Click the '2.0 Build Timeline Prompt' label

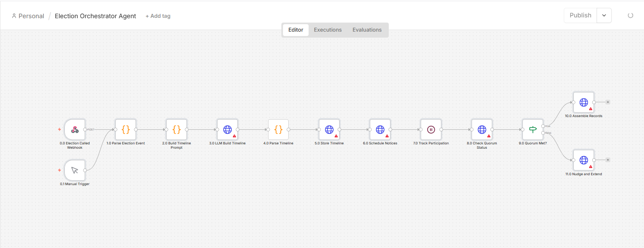click(x=176, y=146)
